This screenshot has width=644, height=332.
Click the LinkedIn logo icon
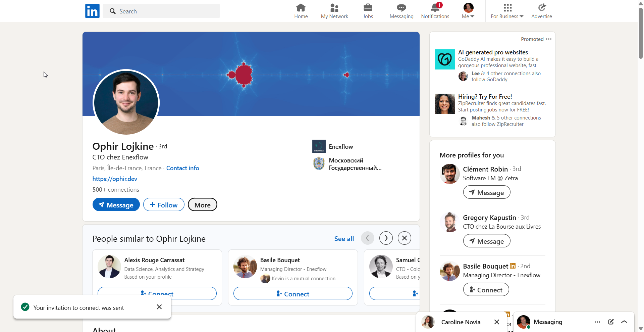pos(92,11)
